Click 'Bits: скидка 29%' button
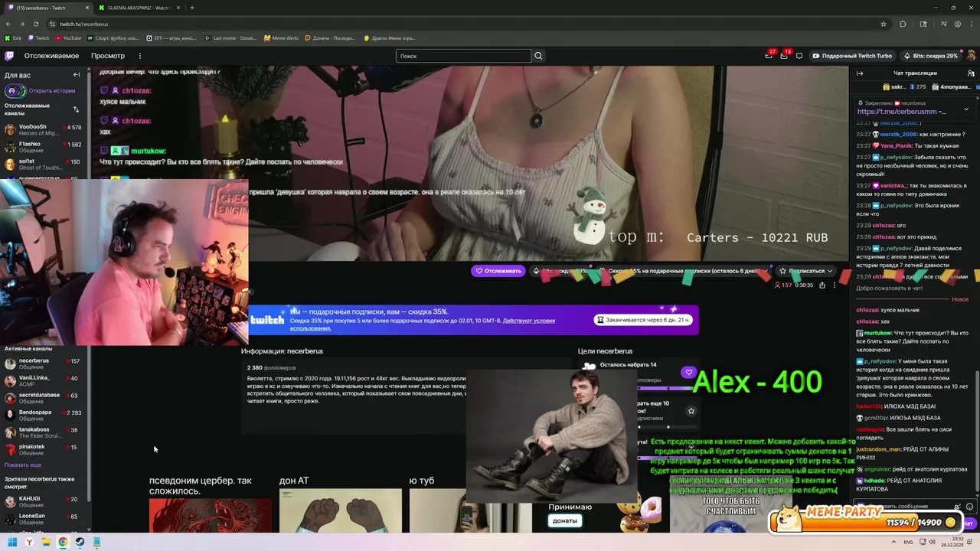The image size is (980, 551). point(930,56)
